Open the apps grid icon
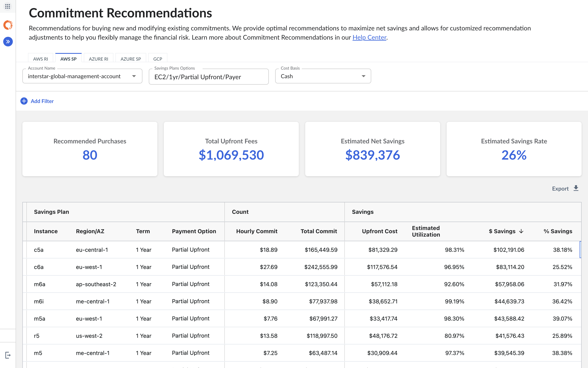 pos(8,6)
